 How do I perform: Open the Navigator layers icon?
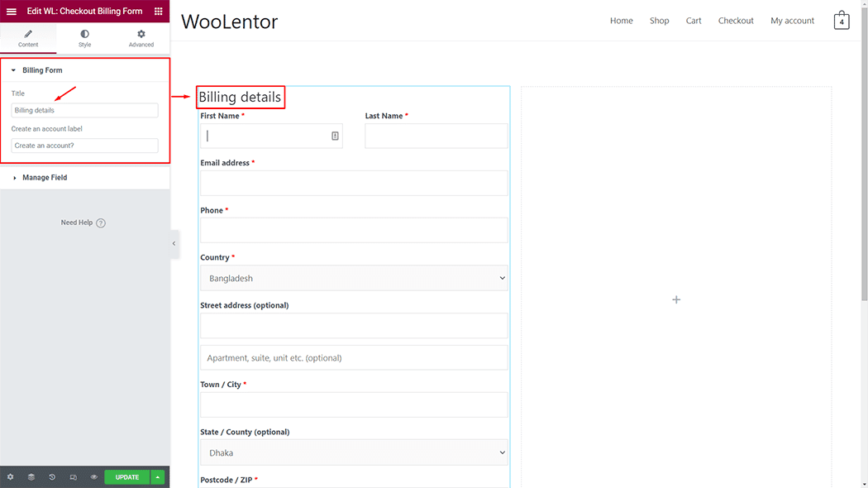[31, 477]
